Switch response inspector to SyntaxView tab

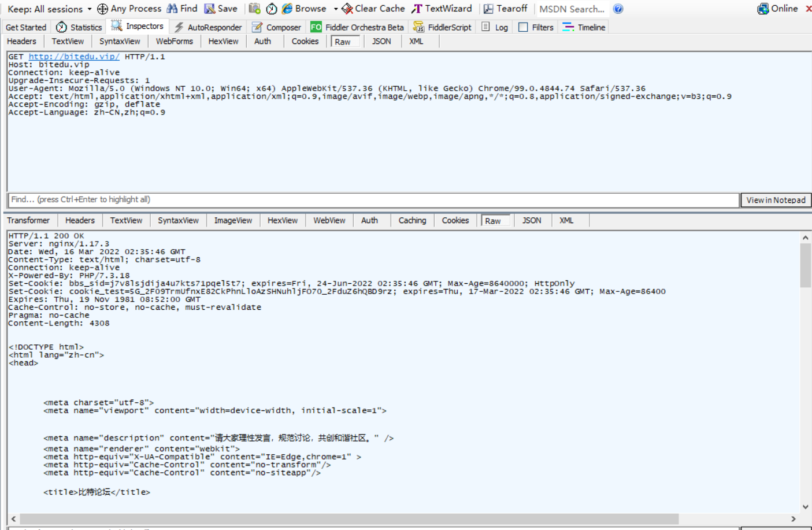pyautogui.click(x=178, y=221)
